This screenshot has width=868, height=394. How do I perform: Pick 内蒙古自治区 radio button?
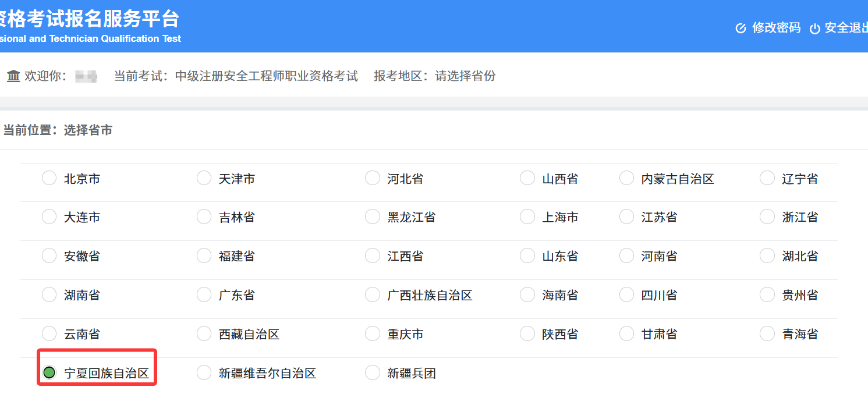point(626,178)
